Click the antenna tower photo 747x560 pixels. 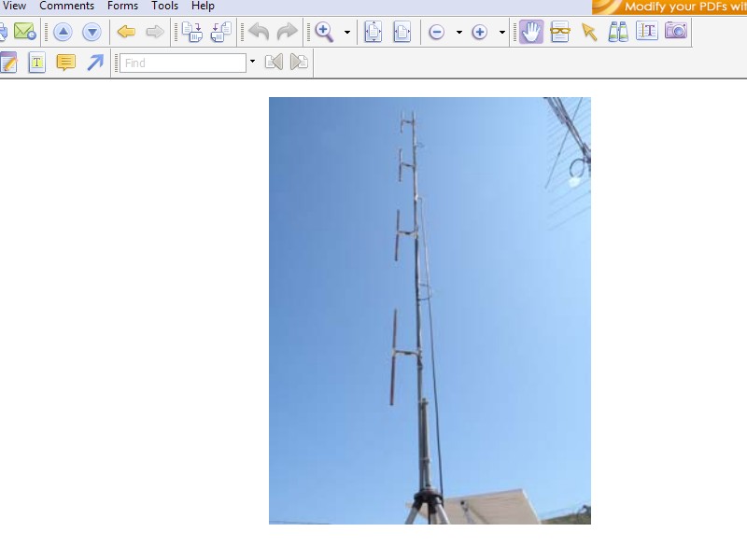tap(430, 311)
